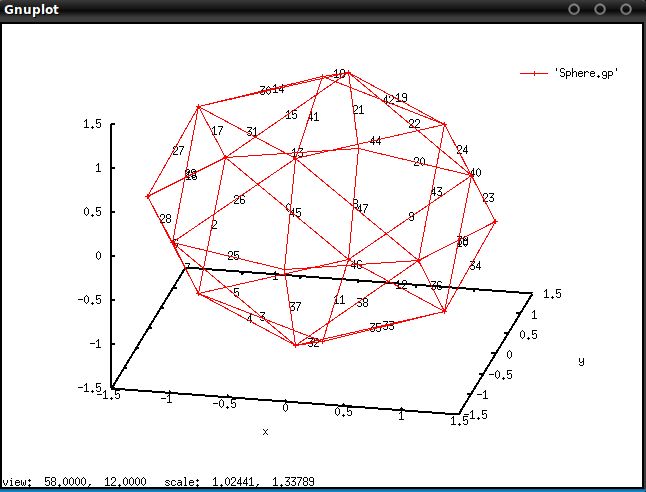Click the 'y' axis label
Viewport: 646px width, 492px height.
click(581, 361)
